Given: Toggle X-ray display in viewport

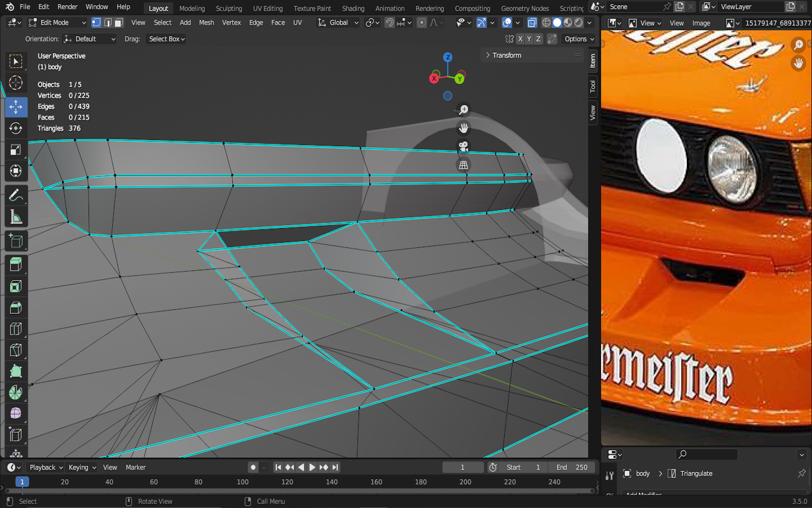Looking at the screenshot, I should [532, 23].
